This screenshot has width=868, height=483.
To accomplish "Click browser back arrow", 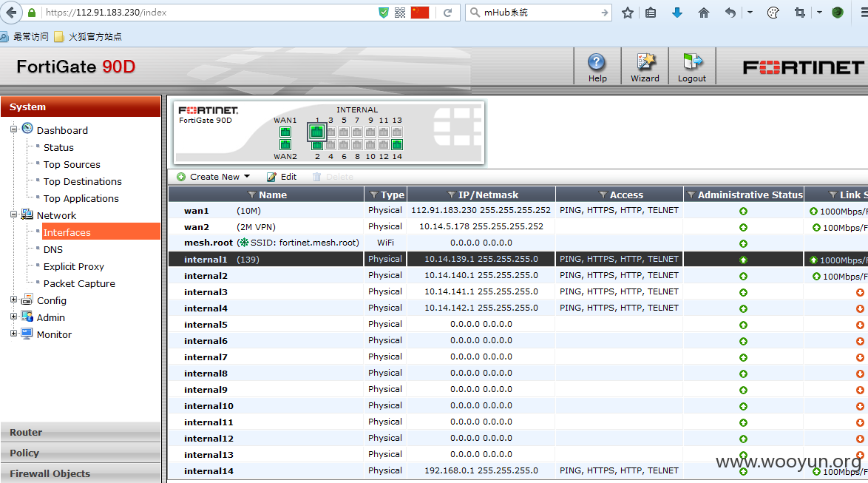I will [x=11, y=12].
